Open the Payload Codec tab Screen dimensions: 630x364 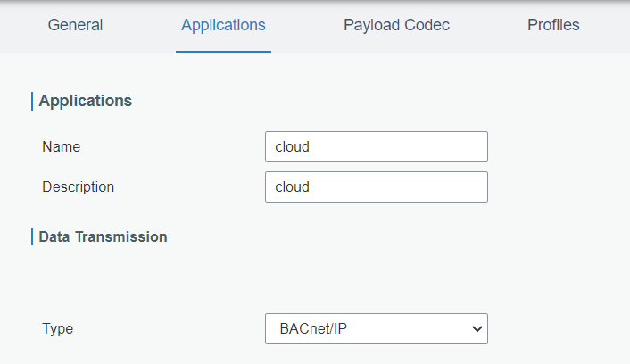point(396,25)
